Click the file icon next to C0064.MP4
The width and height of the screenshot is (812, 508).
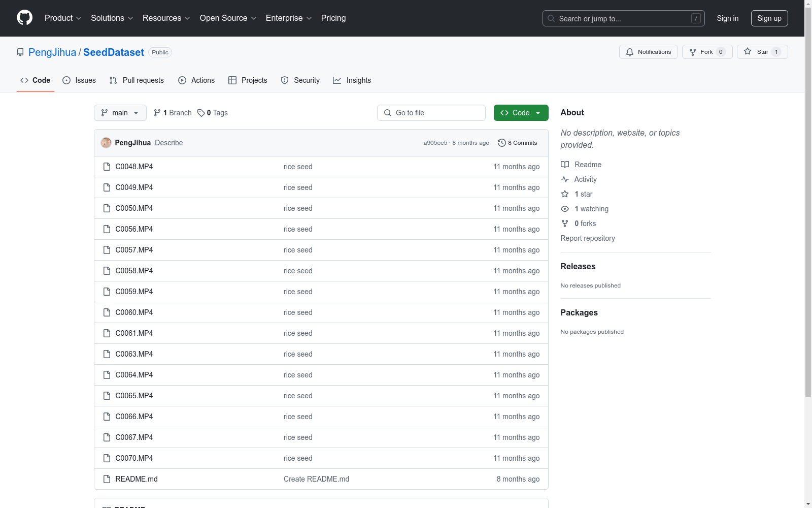[x=107, y=375]
